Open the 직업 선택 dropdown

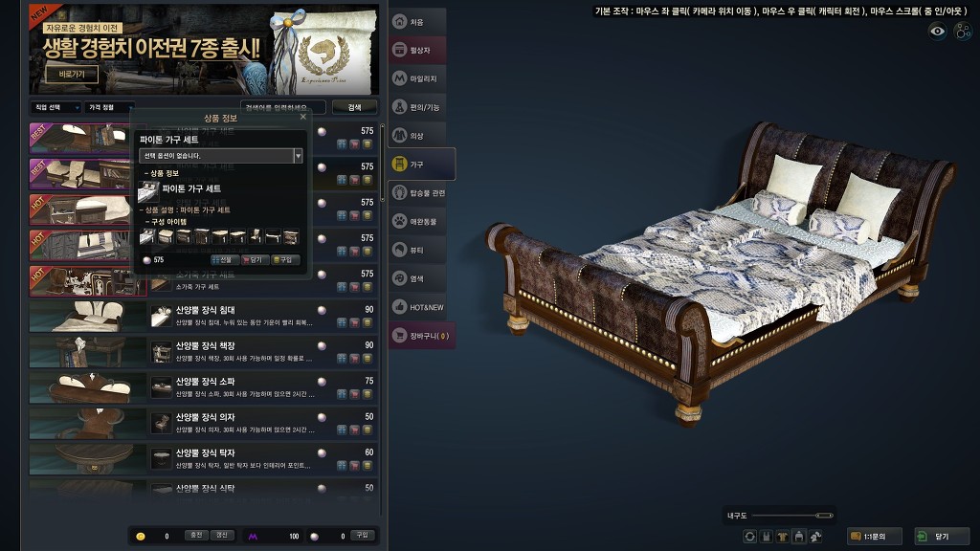click(x=56, y=107)
